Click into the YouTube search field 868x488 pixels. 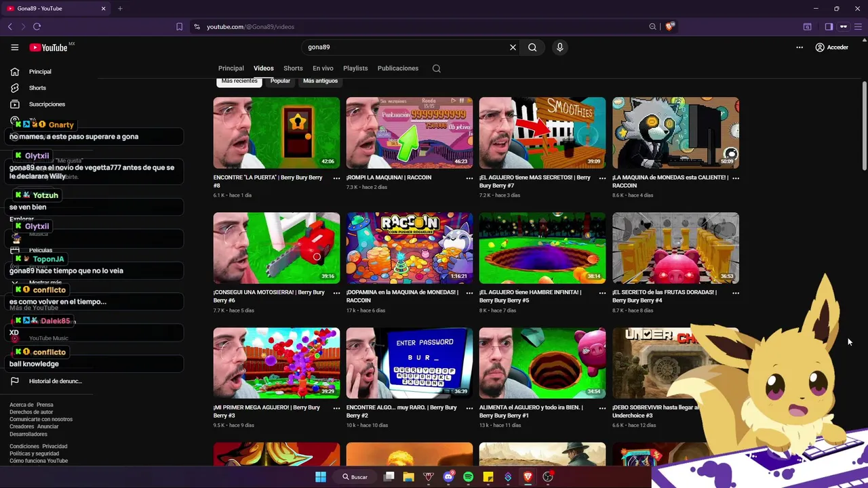pos(407,47)
